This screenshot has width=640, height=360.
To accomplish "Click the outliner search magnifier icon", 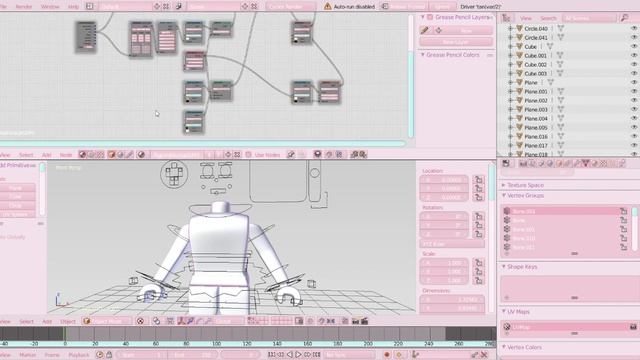I will point(624,18).
